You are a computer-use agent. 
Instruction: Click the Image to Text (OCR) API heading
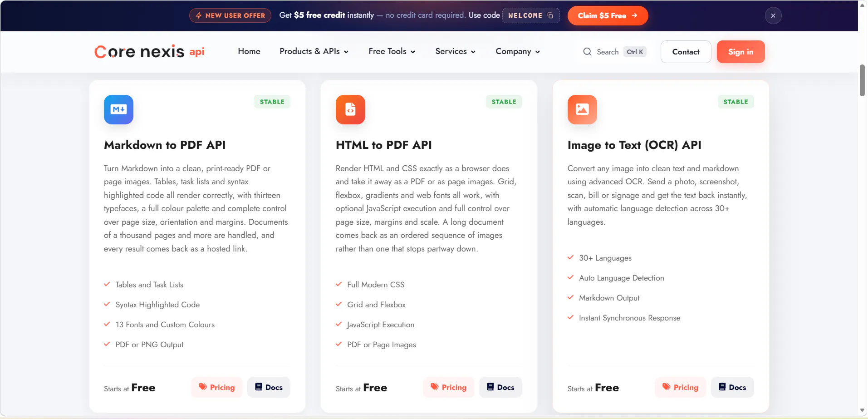click(634, 145)
